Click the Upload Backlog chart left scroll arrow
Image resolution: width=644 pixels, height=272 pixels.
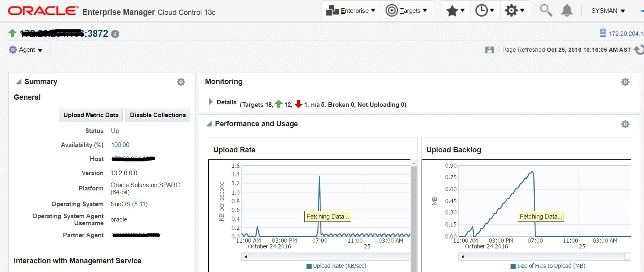463,257
